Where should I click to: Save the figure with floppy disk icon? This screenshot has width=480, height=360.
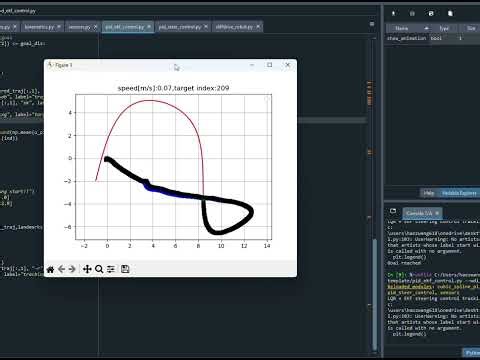125,269
